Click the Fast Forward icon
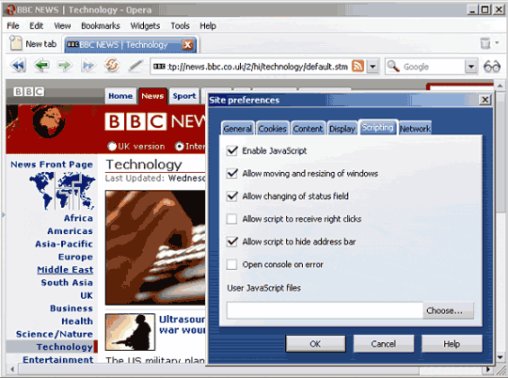The width and height of the screenshot is (508, 378). [x=88, y=66]
